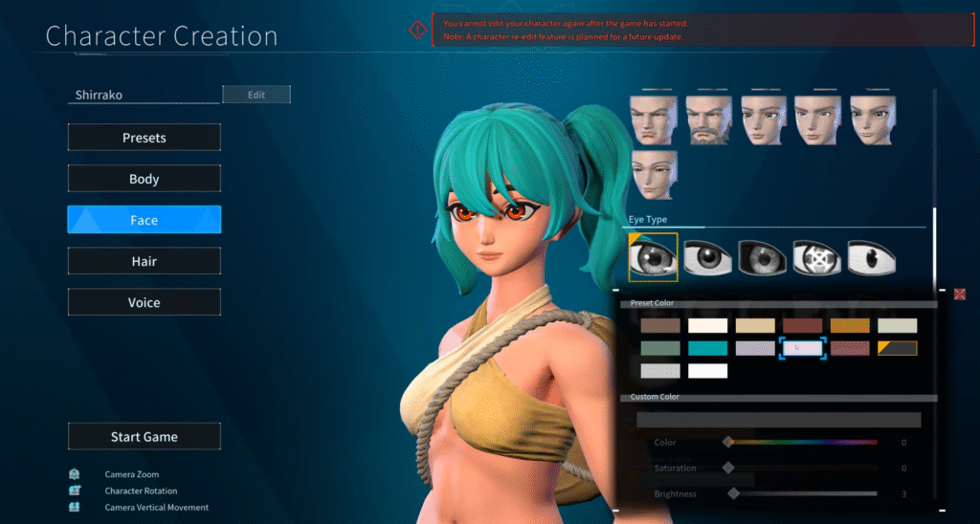This screenshot has height=524, width=980.
Task: Open the Body customization tab
Action: 144,179
